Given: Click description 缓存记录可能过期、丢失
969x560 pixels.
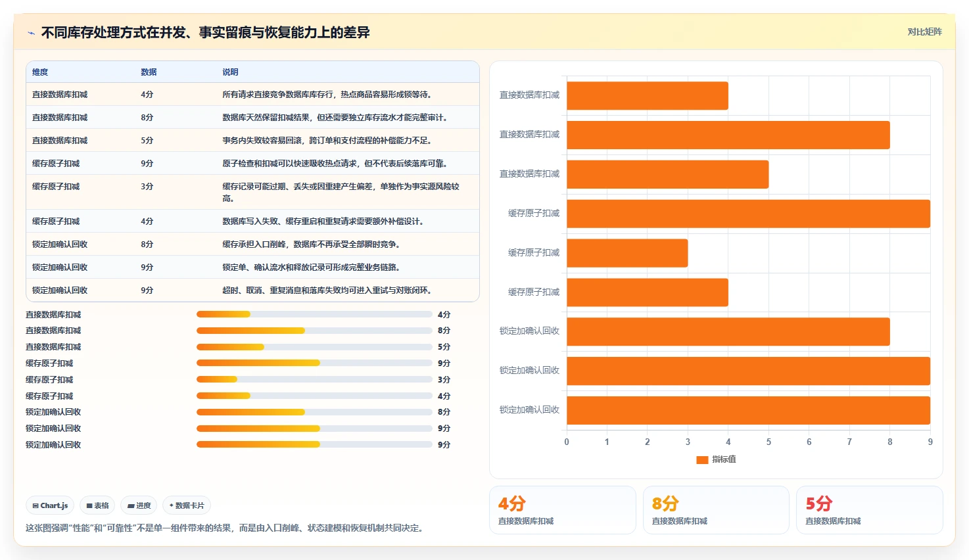Looking at the screenshot, I should coord(341,192).
